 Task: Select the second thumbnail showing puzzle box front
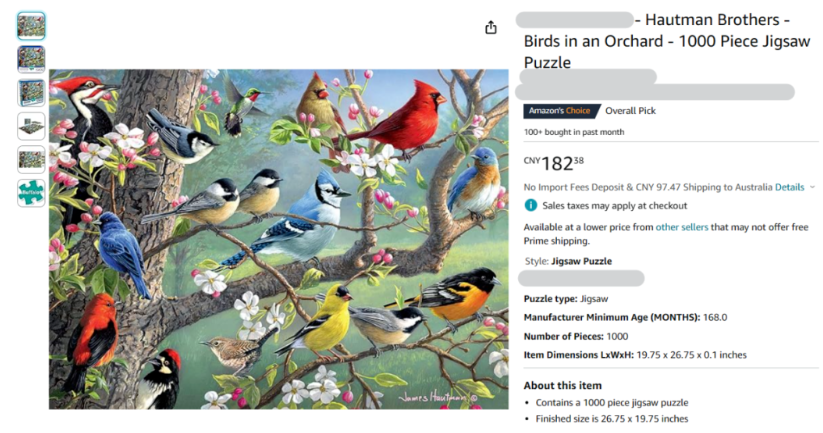pos(31,59)
